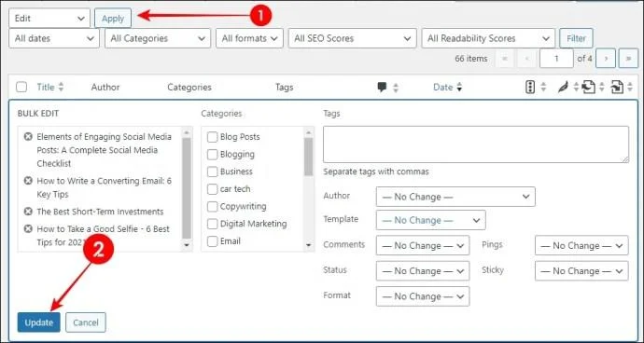Screen dimensions: 644x343
Task: Remove 'How to Write a Converting Email' post
Action: point(28,181)
